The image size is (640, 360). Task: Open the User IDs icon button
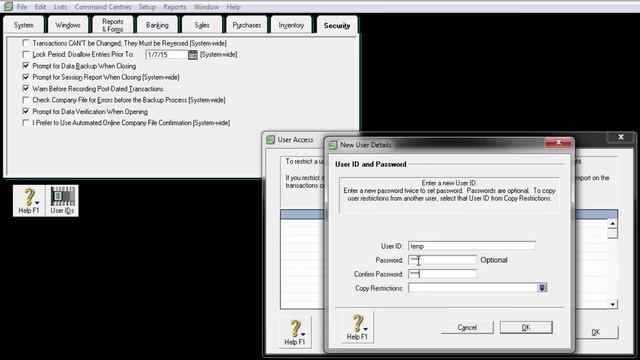tap(62, 200)
